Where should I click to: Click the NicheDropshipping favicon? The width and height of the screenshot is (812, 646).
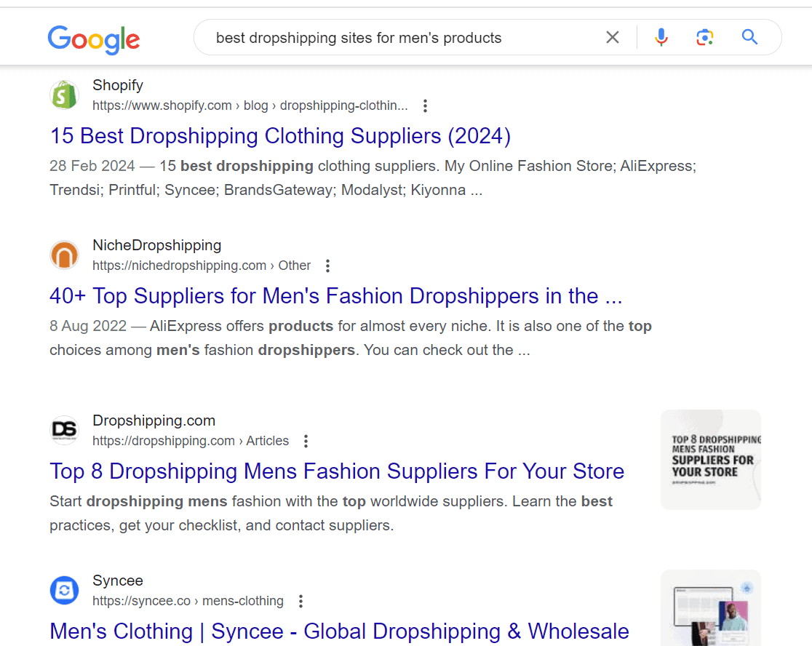[x=64, y=255]
